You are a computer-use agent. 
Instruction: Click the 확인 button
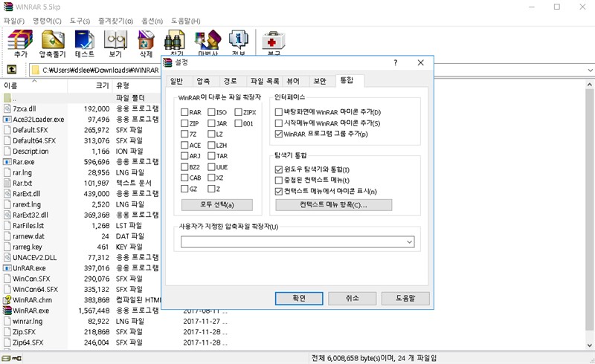tap(299, 299)
